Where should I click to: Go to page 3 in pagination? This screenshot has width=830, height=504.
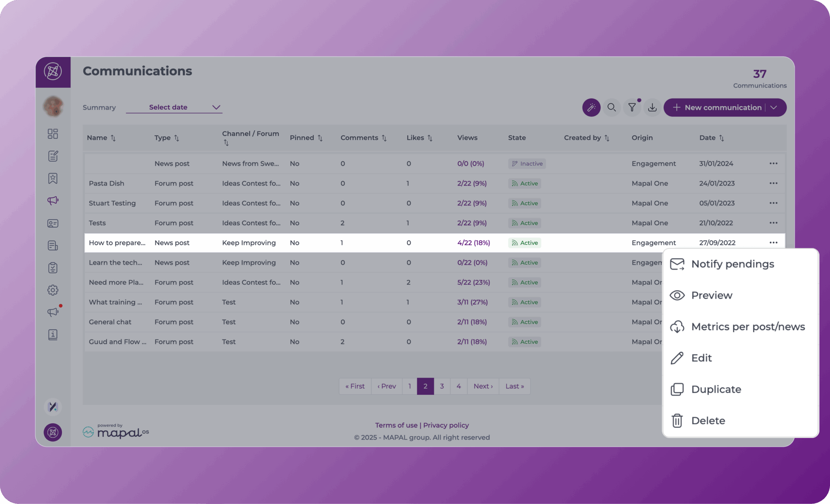coord(442,387)
